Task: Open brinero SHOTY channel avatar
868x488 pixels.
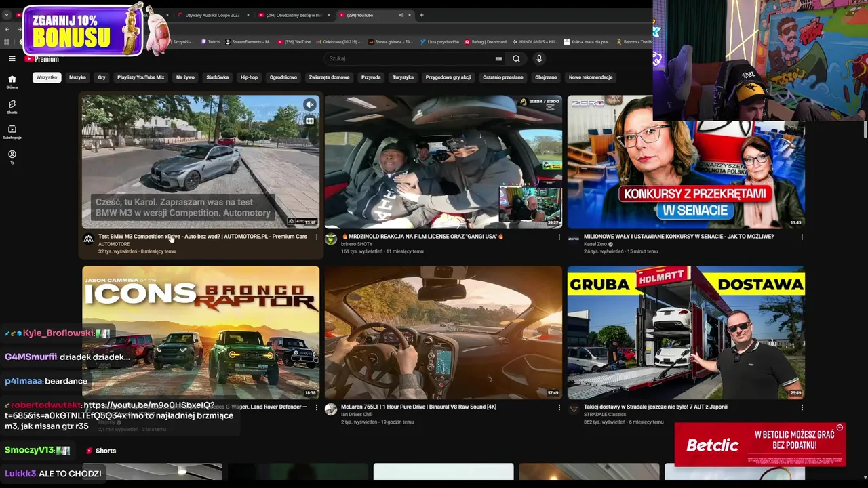Action: (x=331, y=239)
